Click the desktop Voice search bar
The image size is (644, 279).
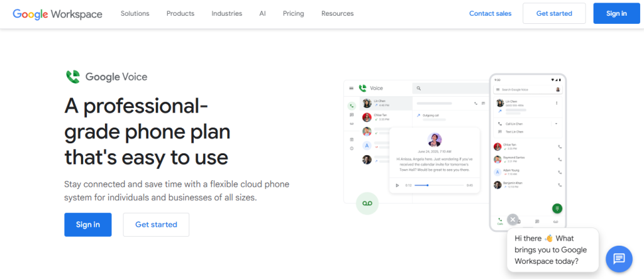coord(450,88)
